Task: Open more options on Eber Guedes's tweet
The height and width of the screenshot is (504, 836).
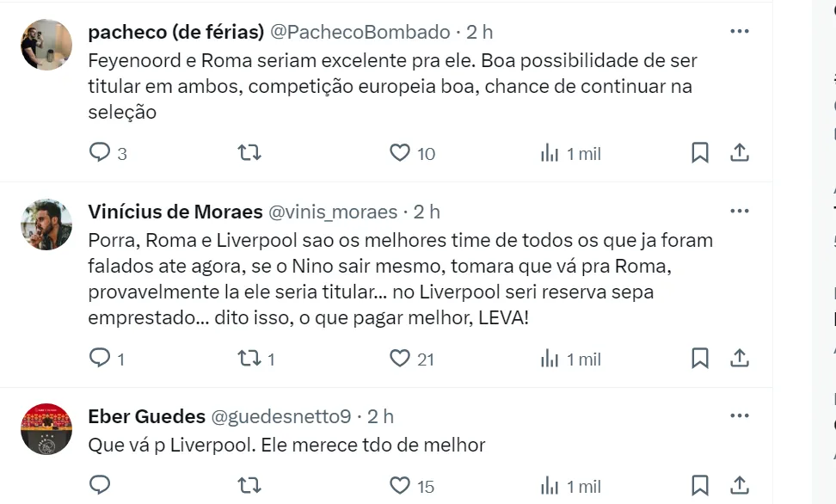Action: coord(739,417)
